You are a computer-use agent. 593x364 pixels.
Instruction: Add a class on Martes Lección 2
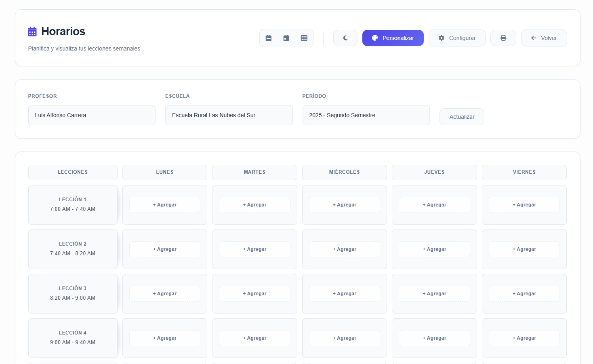(x=254, y=249)
